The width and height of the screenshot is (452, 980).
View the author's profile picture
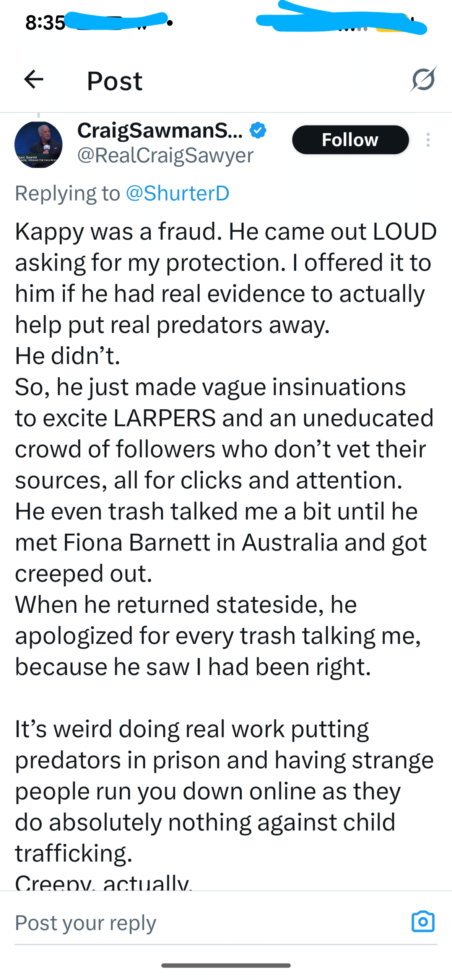pyautogui.click(x=38, y=145)
